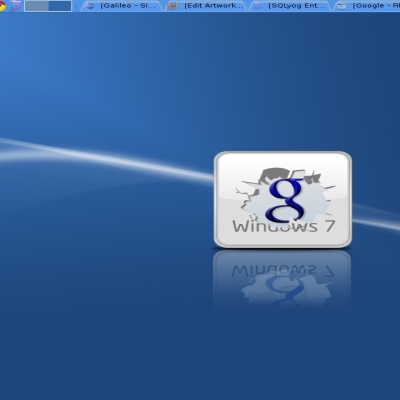
Task: Open the [Edit Artwork... taskbar window
Action: point(206,6)
